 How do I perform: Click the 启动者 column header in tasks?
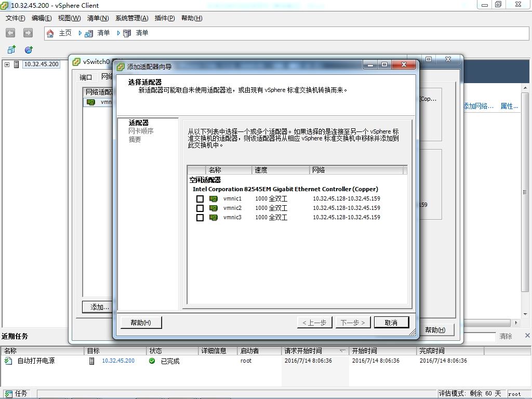259,351
